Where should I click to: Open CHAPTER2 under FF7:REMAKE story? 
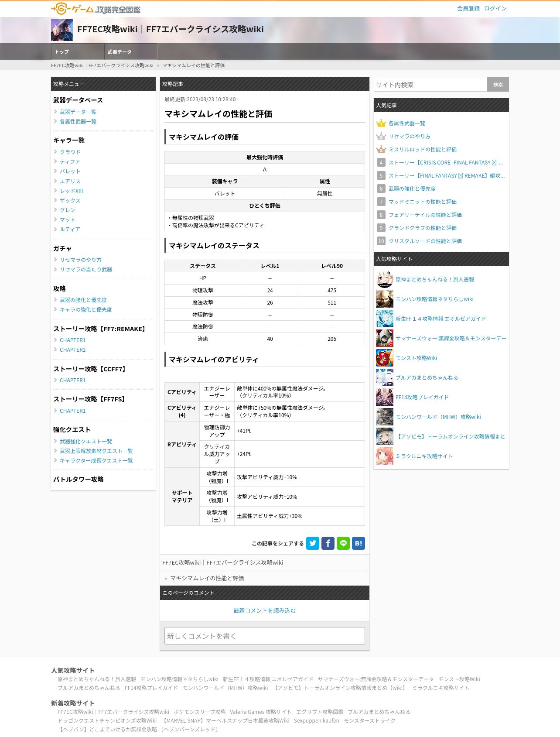[x=73, y=350]
